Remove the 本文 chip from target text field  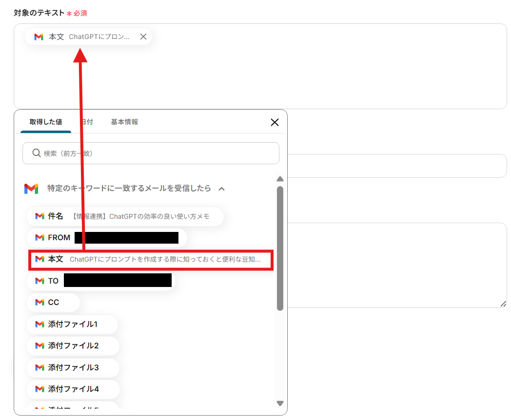[143, 37]
